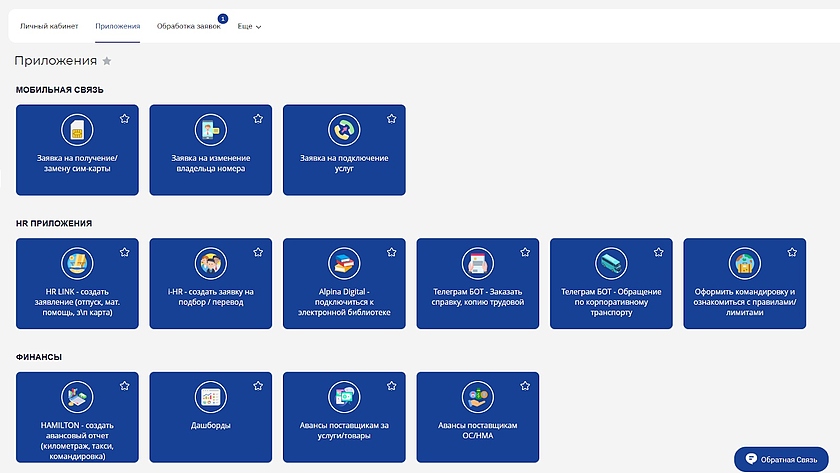Viewport: 840px width, 473px height.
Task: Toggle favorite star on Авансы поставщикам ОС/НМА
Action: pyautogui.click(x=525, y=385)
